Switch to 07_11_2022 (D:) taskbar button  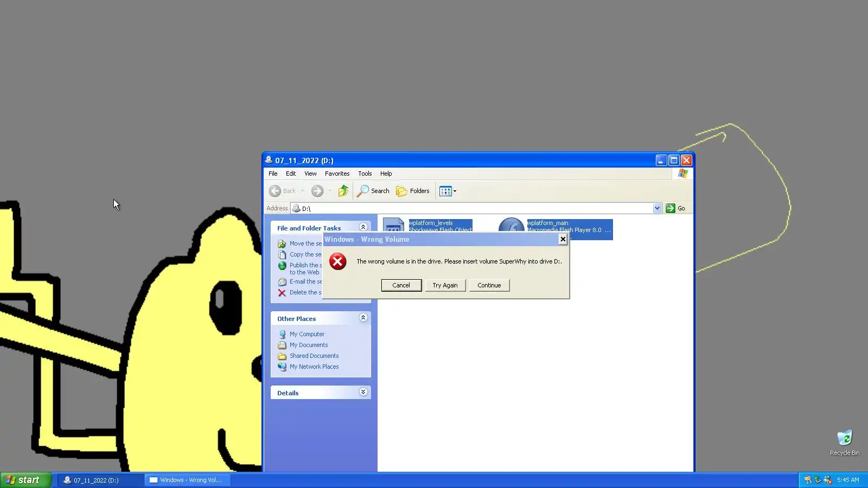100,480
